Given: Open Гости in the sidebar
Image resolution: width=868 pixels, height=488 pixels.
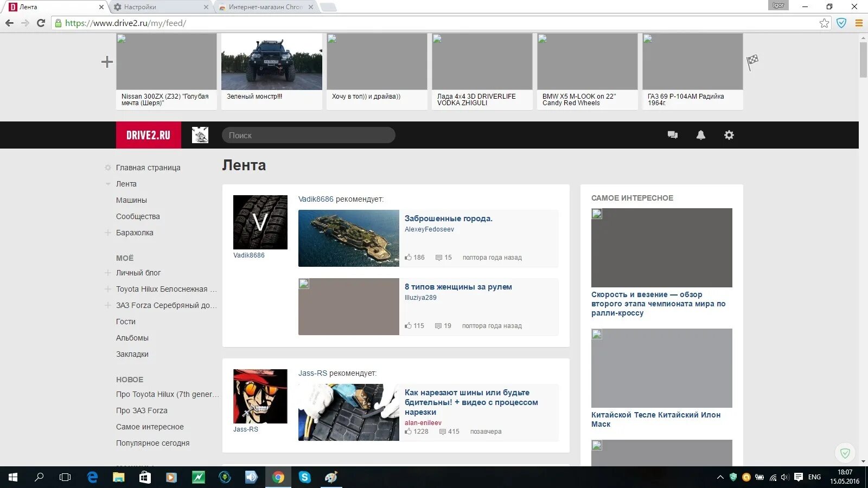Looking at the screenshot, I should pyautogui.click(x=126, y=322).
